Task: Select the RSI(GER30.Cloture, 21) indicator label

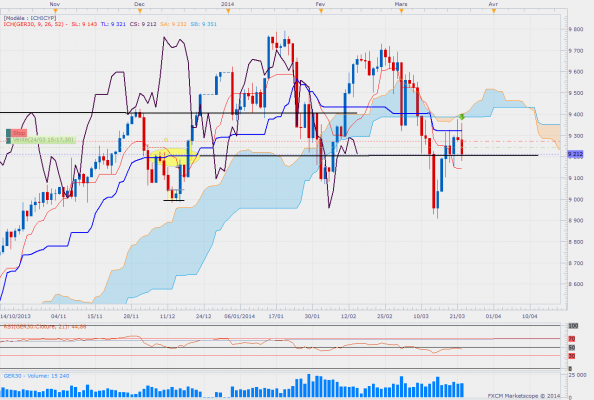Action: pos(45,326)
